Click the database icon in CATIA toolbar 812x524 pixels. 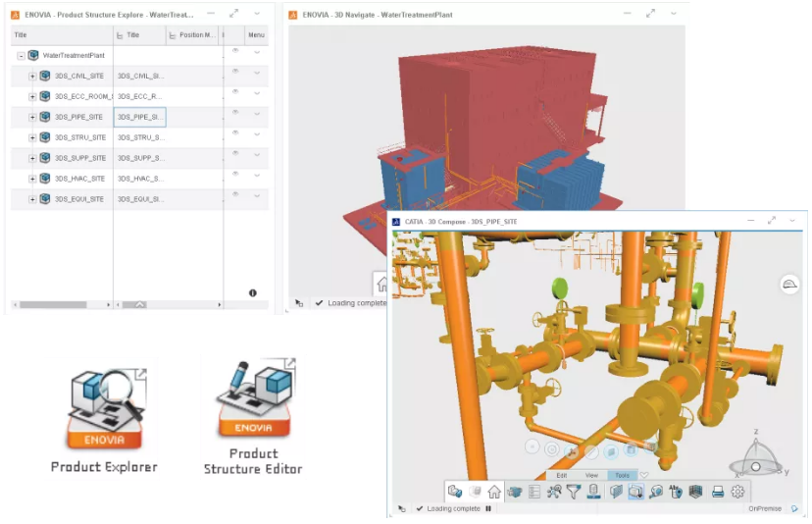pyautogui.click(x=594, y=492)
